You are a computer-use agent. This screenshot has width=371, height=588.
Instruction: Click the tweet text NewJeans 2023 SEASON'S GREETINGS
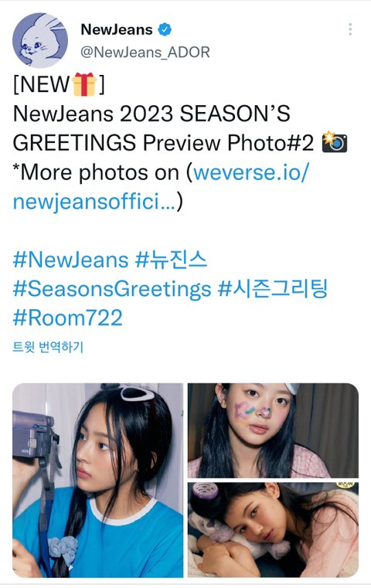(151, 127)
